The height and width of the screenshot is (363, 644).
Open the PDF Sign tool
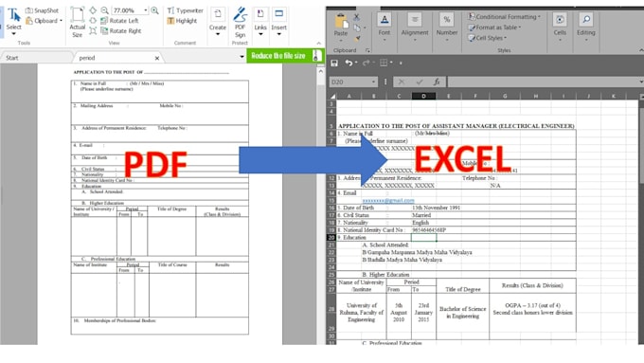pyautogui.click(x=241, y=22)
